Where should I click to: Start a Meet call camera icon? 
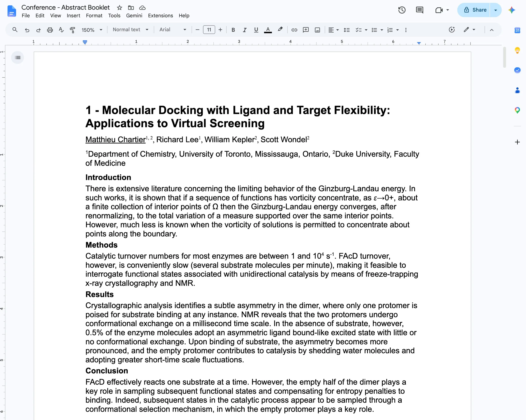click(439, 10)
